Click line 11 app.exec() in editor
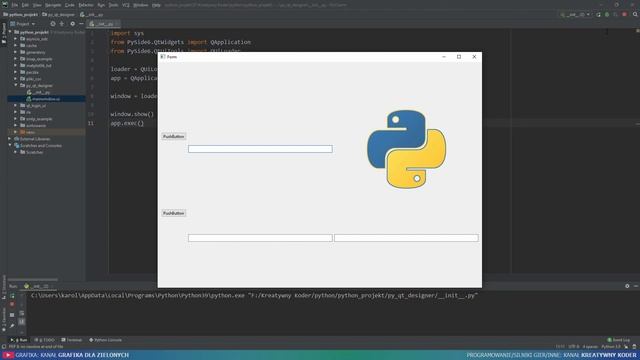 (127, 123)
